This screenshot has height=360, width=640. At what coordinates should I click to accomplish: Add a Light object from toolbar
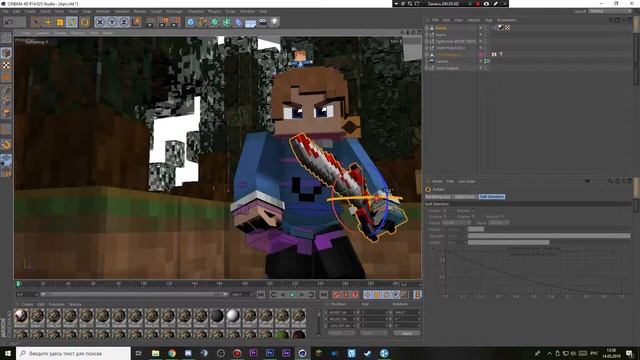pyautogui.click(x=275, y=22)
